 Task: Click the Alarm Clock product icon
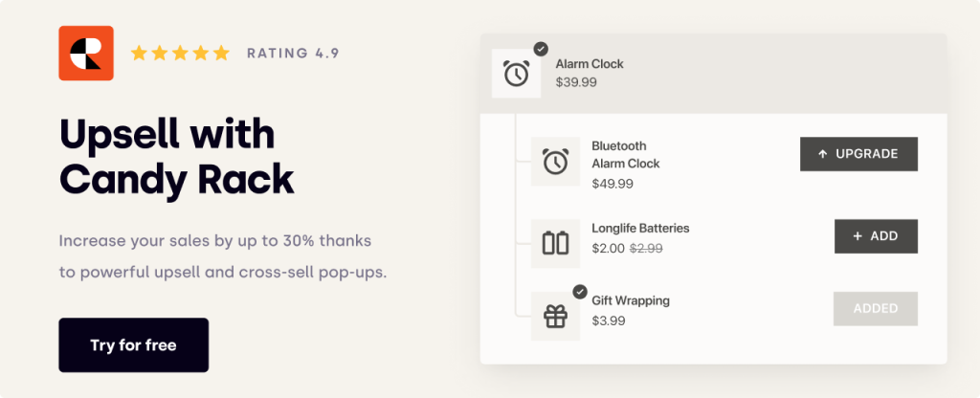(x=516, y=74)
